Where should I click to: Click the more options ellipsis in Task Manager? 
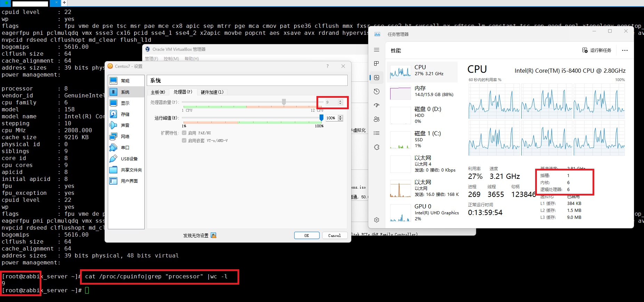pos(625,50)
